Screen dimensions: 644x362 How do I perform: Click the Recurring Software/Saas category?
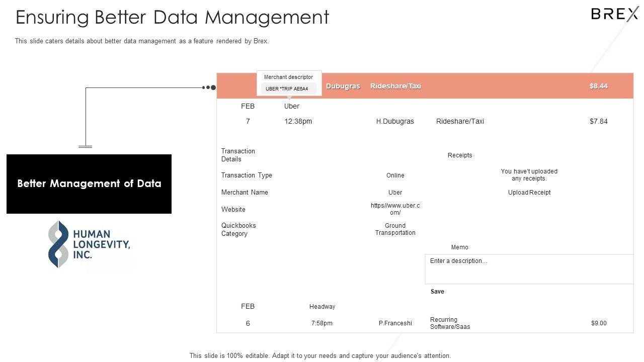tap(450, 323)
